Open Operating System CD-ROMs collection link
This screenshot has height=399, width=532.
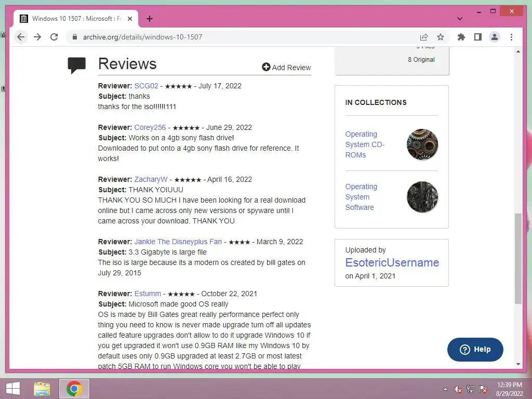(x=365, y=144)
